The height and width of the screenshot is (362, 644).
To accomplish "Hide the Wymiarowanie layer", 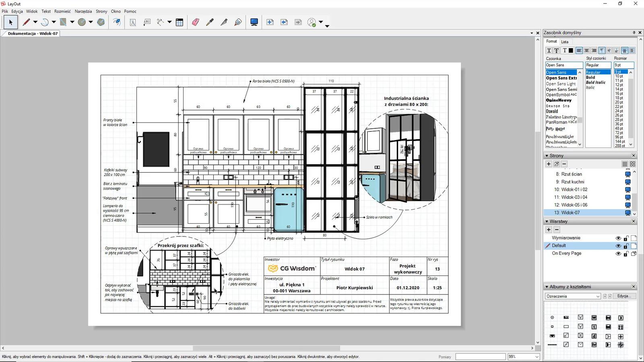I will point(618,238).
